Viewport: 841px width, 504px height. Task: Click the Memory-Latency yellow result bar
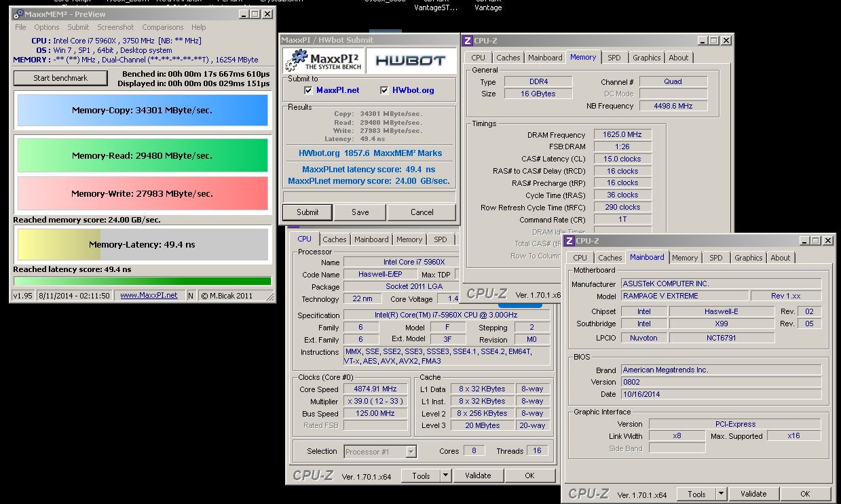tap(143, 244)
